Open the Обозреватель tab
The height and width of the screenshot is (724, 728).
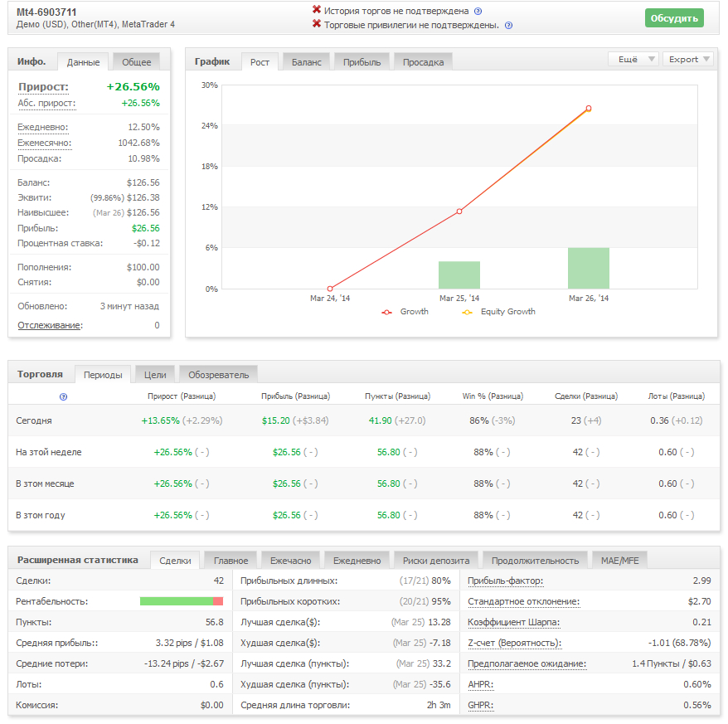point(218,374)
